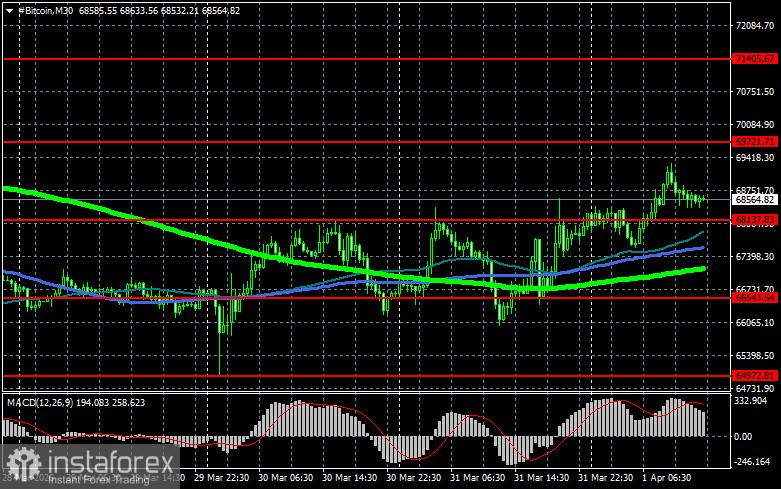Select the 1 Apr 06:30 time label
Screen dimensions: 781x489
pyautogui.click(x=666, y=478)
